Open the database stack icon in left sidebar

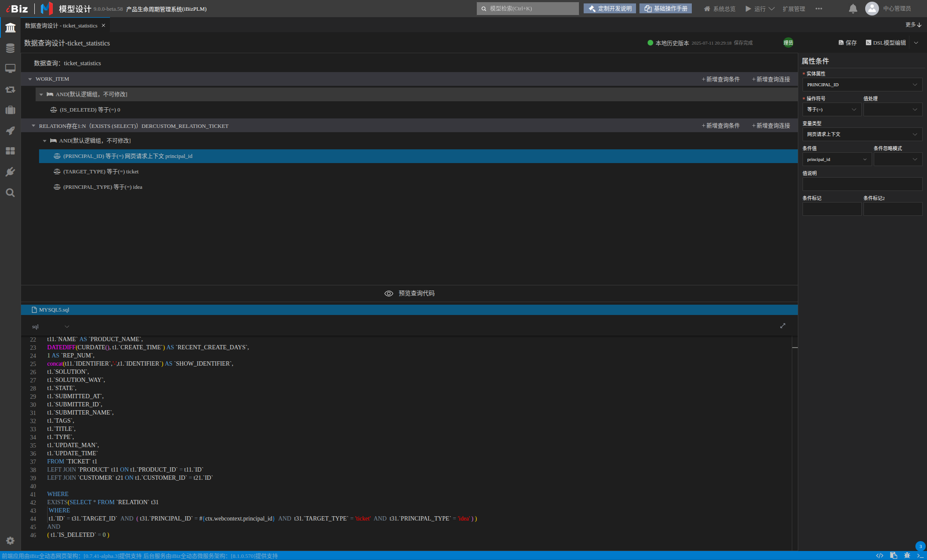click(x=10, y=48)
